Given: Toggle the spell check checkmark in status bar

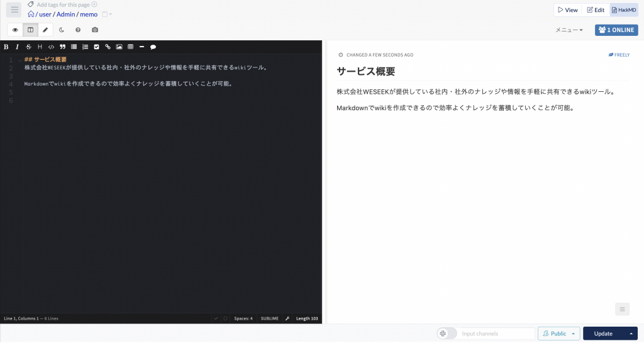Looking at the screenshot, I should (216, 318).
